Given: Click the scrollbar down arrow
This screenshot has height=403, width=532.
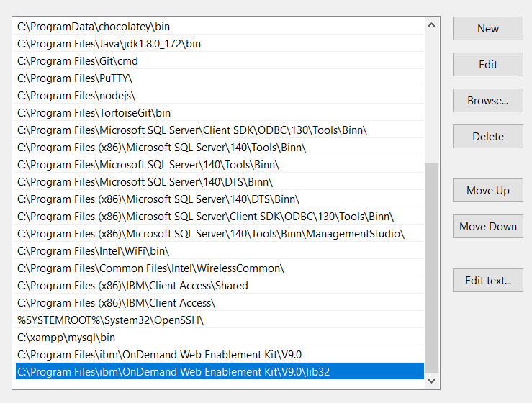Looking at the screenshot, I should (x=431, y=381).
